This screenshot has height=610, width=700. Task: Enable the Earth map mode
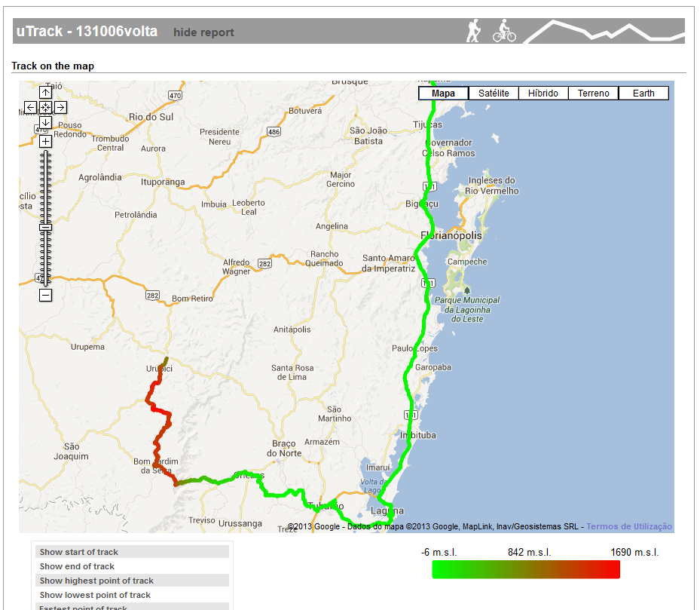coord(643,93)
